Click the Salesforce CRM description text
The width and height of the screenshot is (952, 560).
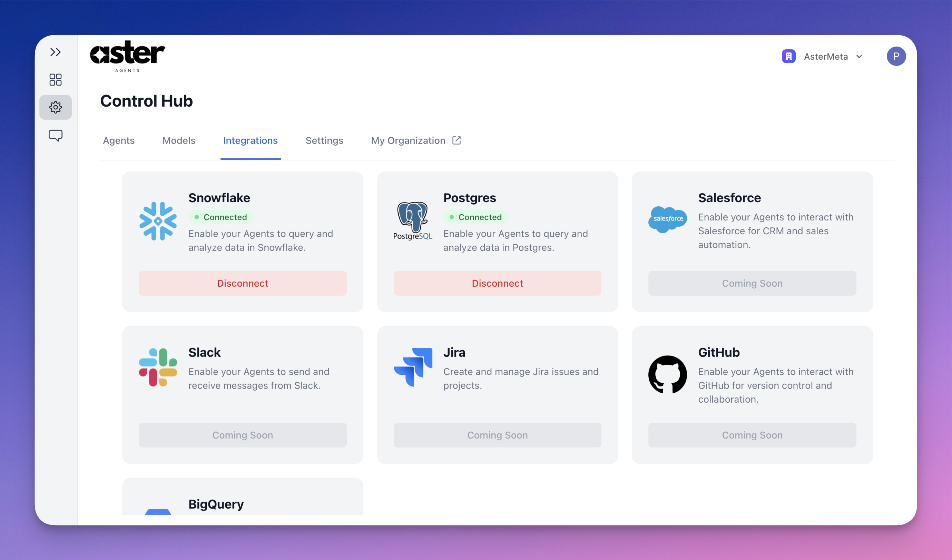click(776, 231)
